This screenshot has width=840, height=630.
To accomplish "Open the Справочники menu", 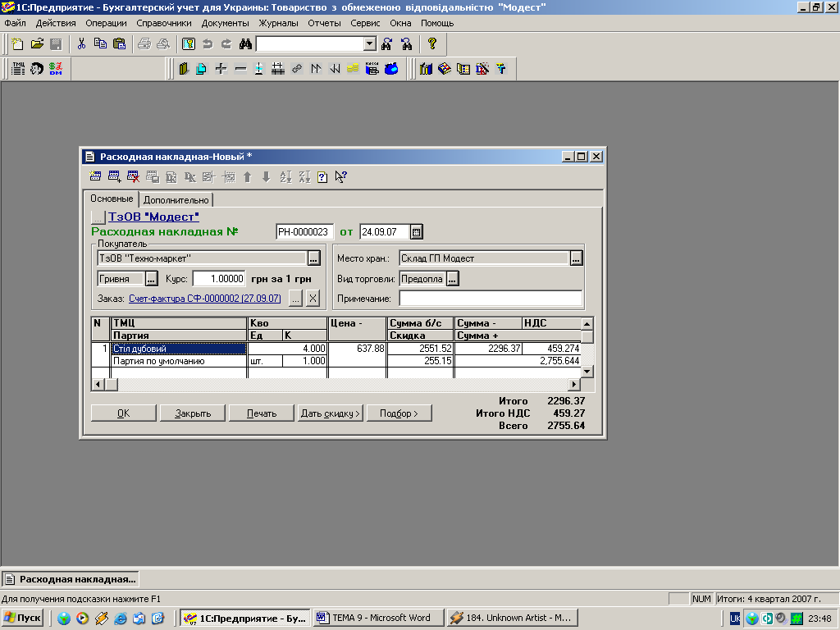I will tap(164, 23).
